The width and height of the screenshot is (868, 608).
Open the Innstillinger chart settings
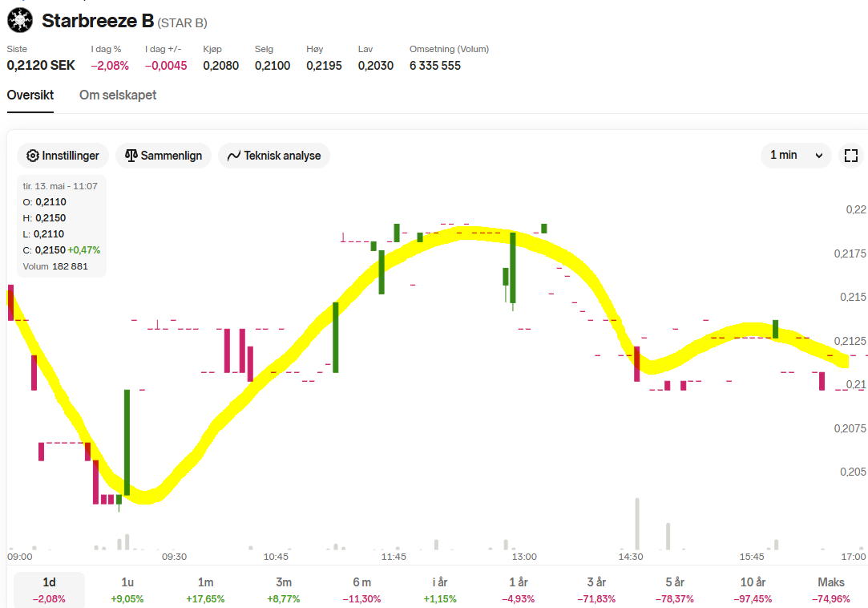pyautogui.click(x=63, y=156)
